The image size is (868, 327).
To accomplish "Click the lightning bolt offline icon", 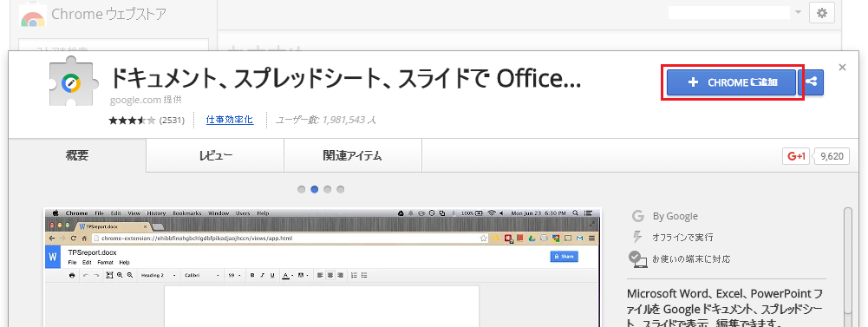I will pos(637,237).
